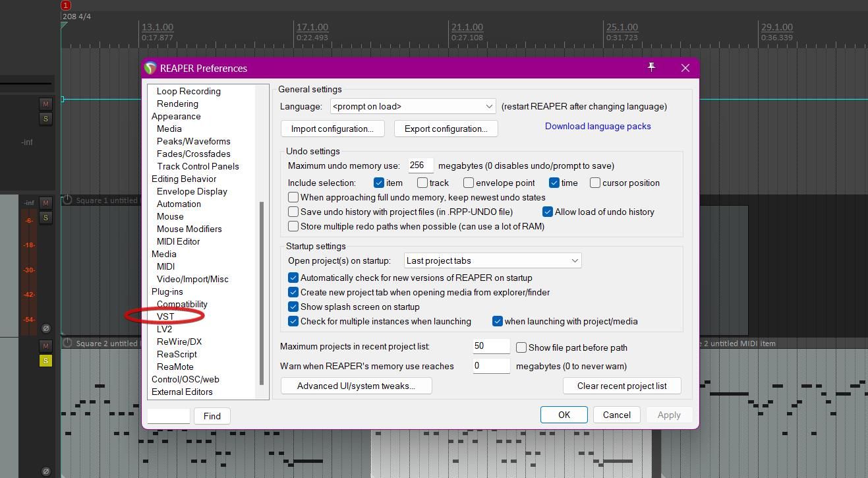The image size is (868, 478).
Task: Check Show file part before path
Action: point(521,347)
